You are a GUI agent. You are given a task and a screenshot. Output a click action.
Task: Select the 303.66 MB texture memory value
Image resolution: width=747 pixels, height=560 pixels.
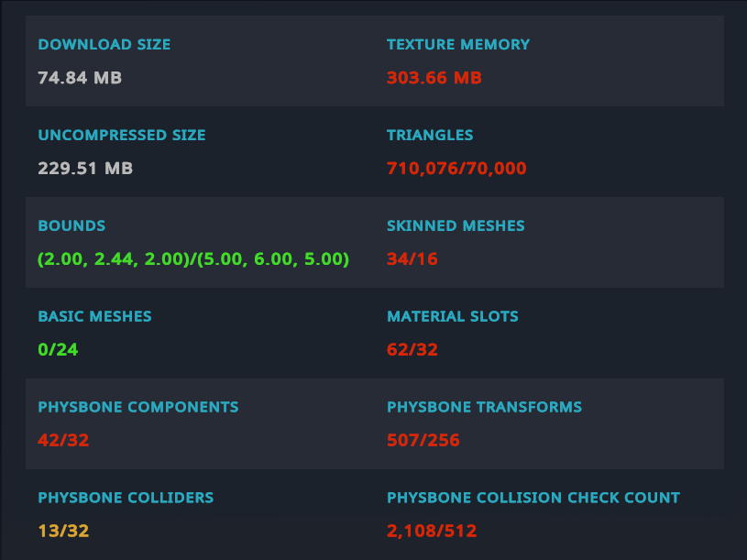(434, 78)
